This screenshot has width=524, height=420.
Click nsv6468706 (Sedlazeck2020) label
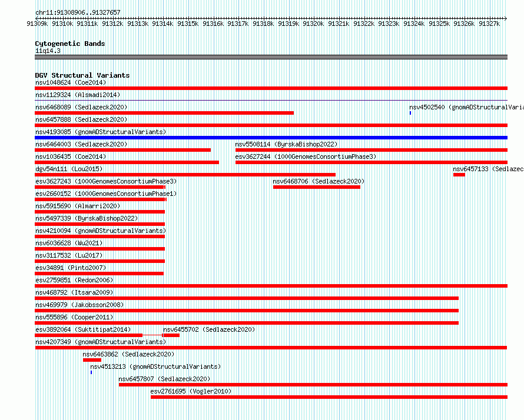319,181
